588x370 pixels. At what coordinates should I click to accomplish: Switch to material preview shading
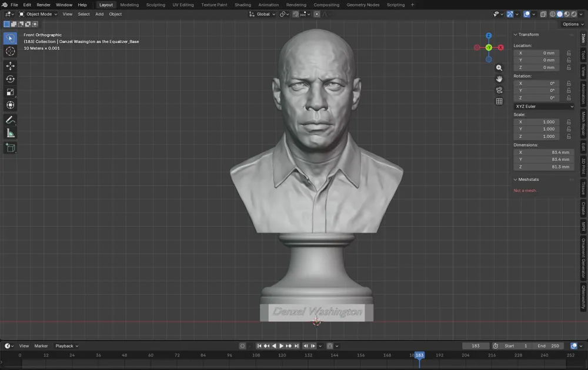point(567,14)
